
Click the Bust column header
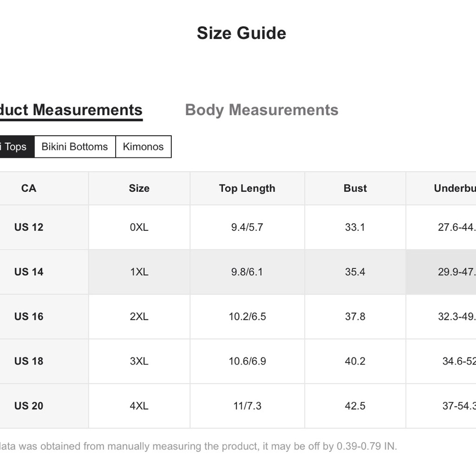tap(355, 188)
